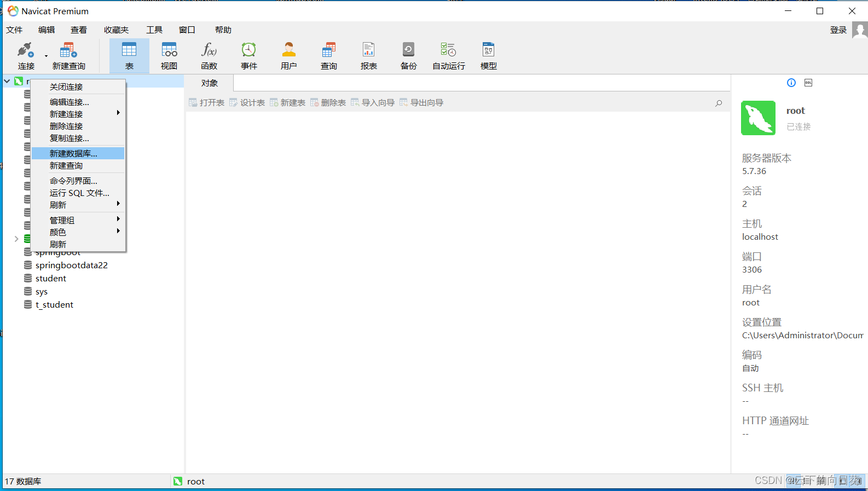This screenshot has width=868, height=491.
Task: Collapse the root connection tree node
Action: point(7,81)
